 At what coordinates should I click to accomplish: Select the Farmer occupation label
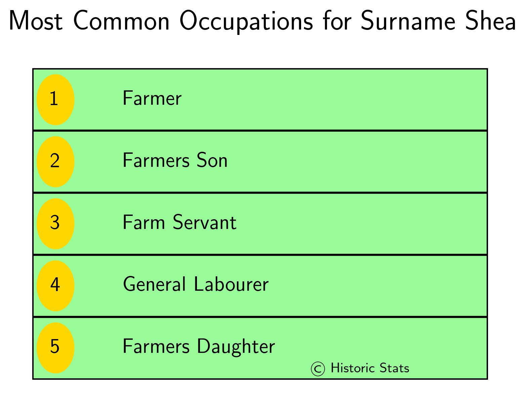coord(152,98)
